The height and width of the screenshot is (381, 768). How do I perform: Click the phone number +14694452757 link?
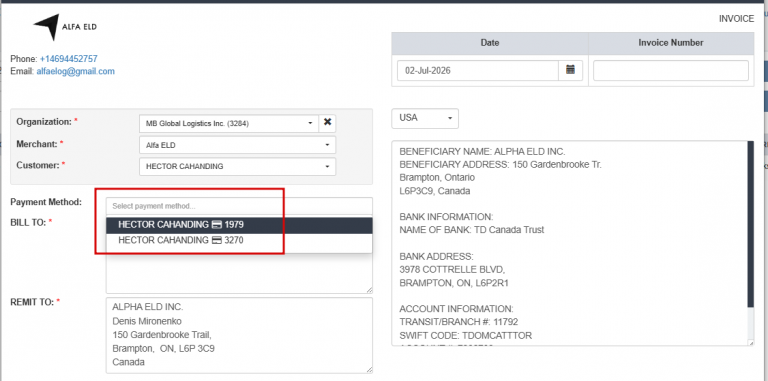coord(69,59)
